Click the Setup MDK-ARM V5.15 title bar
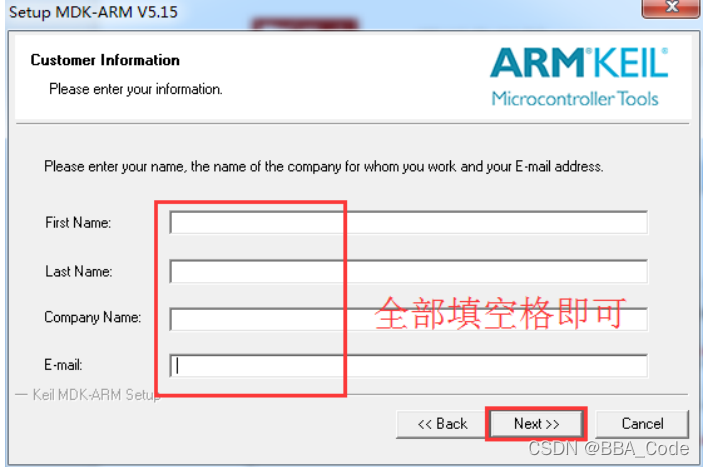 pyautogui.click(x=93, y=12)
